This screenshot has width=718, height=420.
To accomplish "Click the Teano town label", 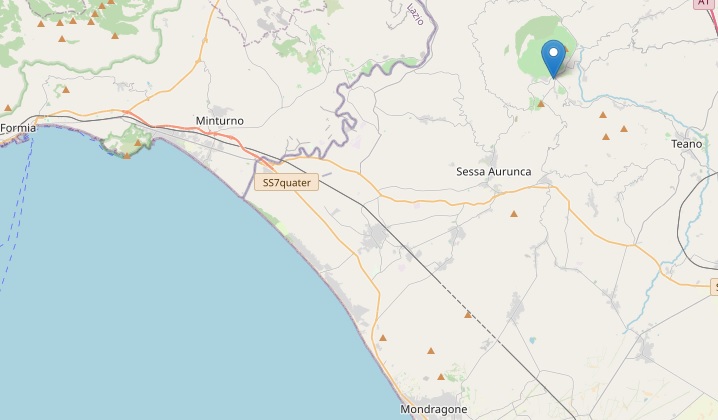I will (x=686, y=144).
